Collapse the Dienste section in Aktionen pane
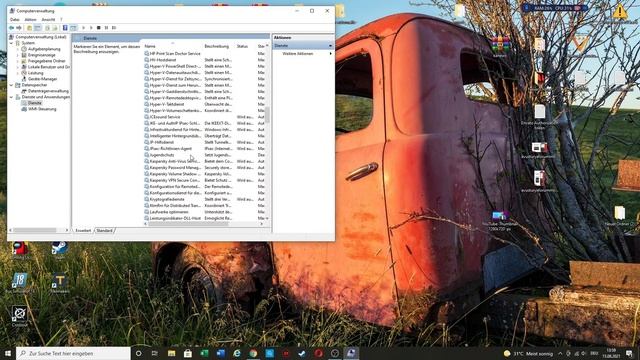The width and height of the screenshot is (640, 360). click(x=331, y=46)
